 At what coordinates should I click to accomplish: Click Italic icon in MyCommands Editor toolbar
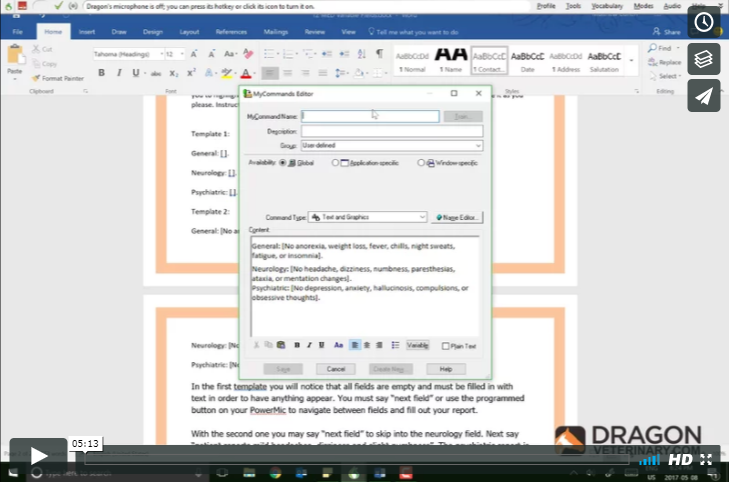coord(309,345)
